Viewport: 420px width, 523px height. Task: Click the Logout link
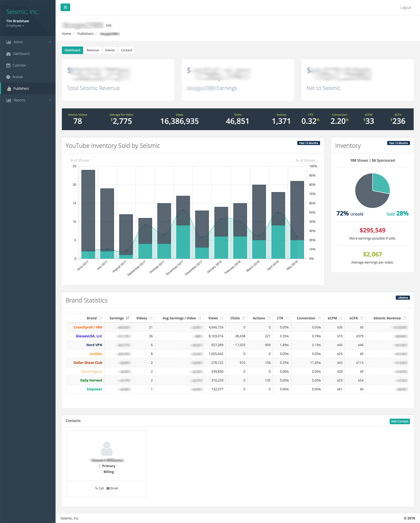(x=405, y=8)
